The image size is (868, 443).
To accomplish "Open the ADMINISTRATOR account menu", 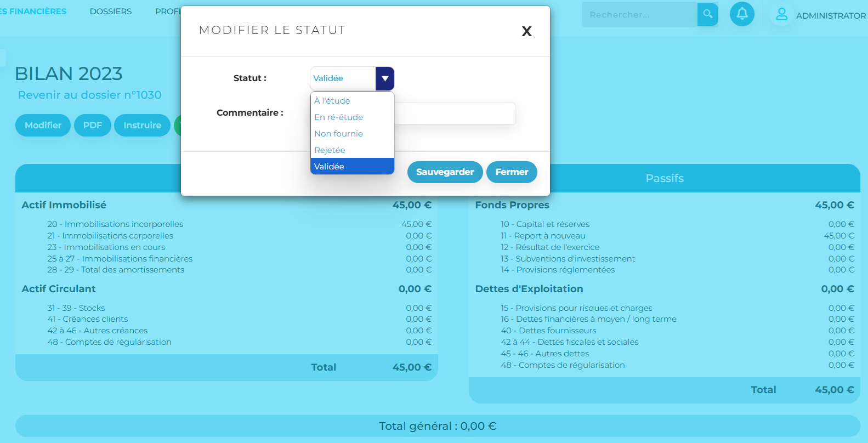I will click(830, 16).
